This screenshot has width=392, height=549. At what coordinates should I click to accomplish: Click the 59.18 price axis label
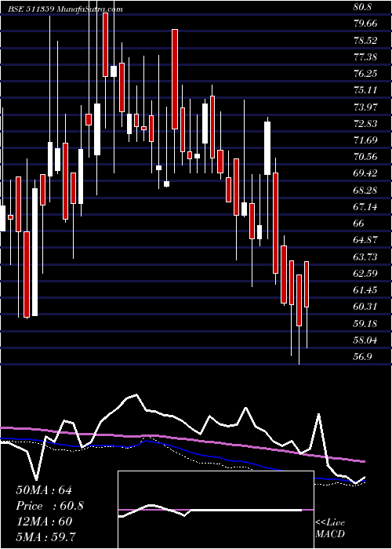coord(365,323)
